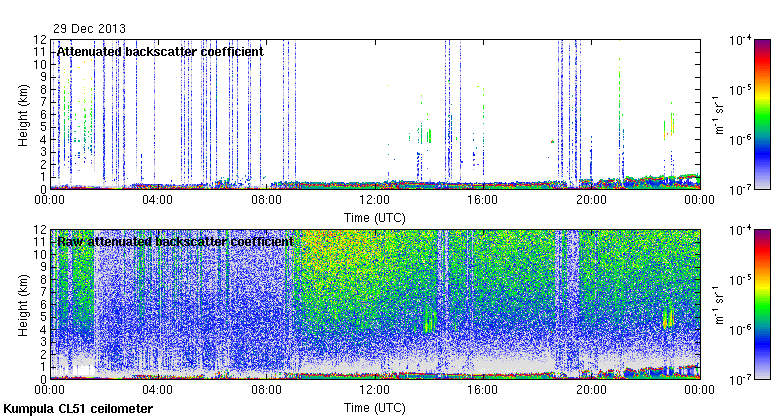Click the red cloud spot near 18:30 in upper plot

pyautogui.click(x=552, y=142)
